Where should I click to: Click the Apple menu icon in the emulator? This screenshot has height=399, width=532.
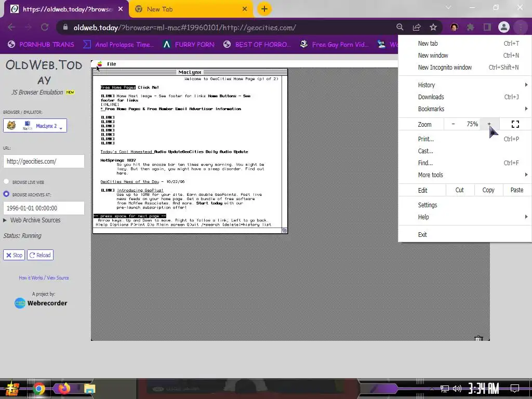(x=100, y=64)
